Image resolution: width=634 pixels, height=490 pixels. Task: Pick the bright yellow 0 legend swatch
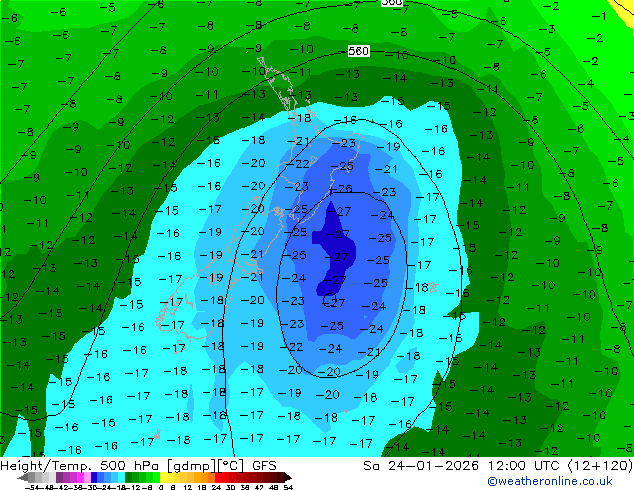tap(163, 478)
